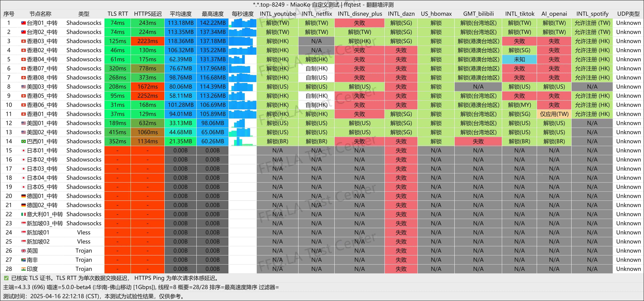This screenshot has height=301, width=644.
Task: Click the Italy flag beside 意大利01_中转
Action: 23,214
